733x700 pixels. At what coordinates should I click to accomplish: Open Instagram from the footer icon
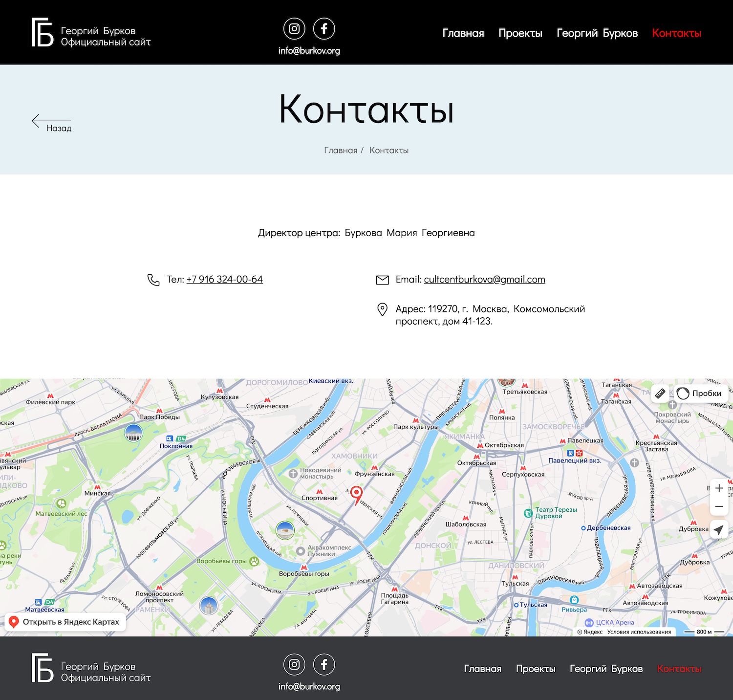294,665
